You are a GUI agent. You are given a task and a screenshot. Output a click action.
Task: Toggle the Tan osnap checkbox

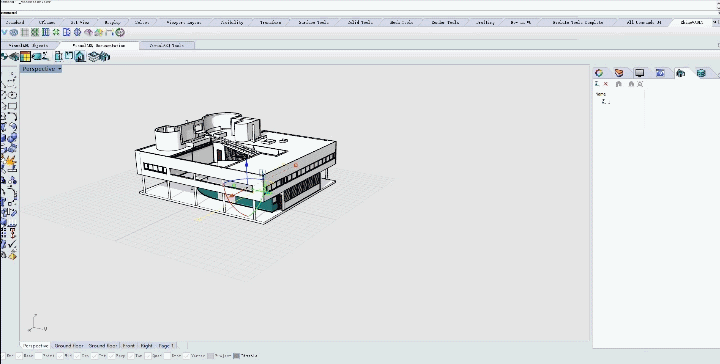[x=130, y=356]
